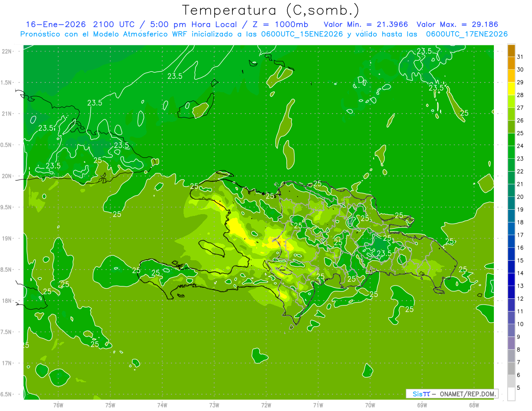
Task: Click the '74W' longitude axis label
Action: 162,405
